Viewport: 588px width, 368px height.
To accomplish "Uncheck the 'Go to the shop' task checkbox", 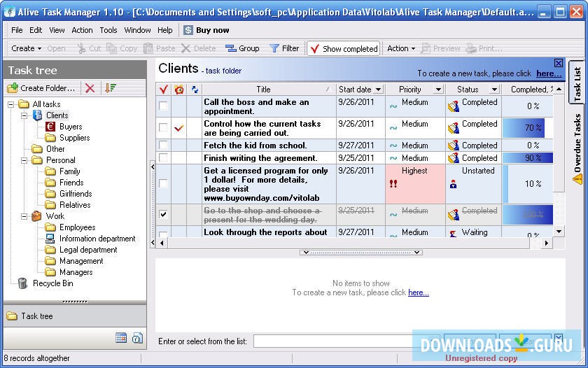I will point(163,215).
